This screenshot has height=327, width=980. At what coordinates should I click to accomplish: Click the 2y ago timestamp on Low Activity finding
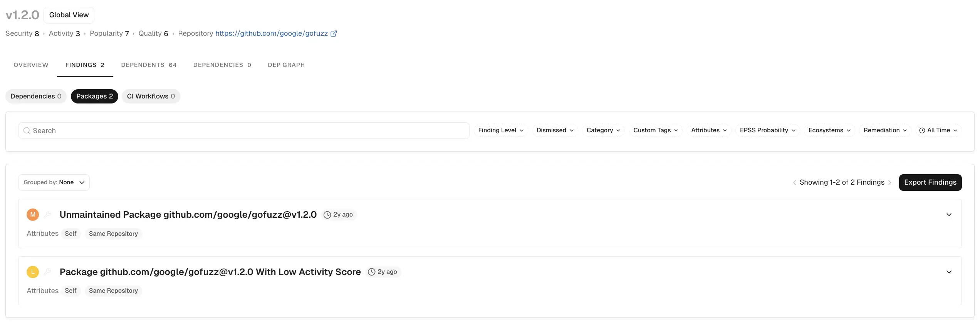[383, 272]
